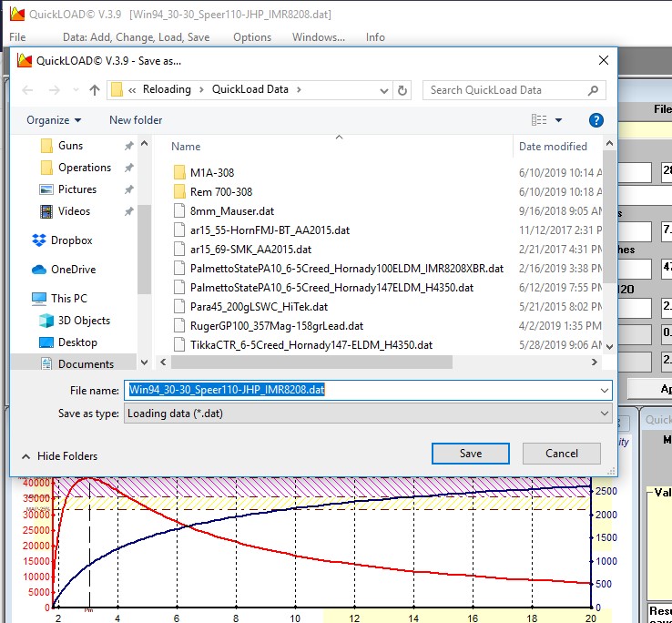Click the search magnifier icon
The width and height of the screenshot is (672, 623).
point(593,90)
